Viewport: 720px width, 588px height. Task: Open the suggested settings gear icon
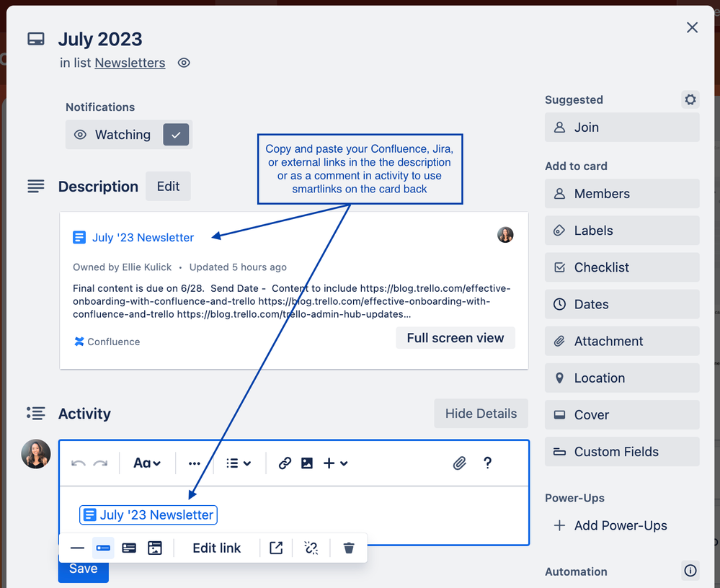(x=690, y=99)
